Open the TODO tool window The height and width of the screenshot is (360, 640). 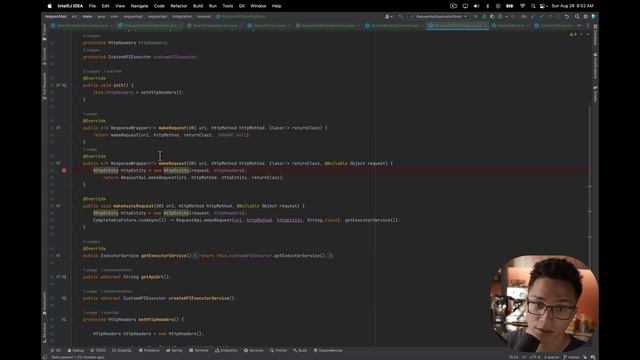pos(98,351)
